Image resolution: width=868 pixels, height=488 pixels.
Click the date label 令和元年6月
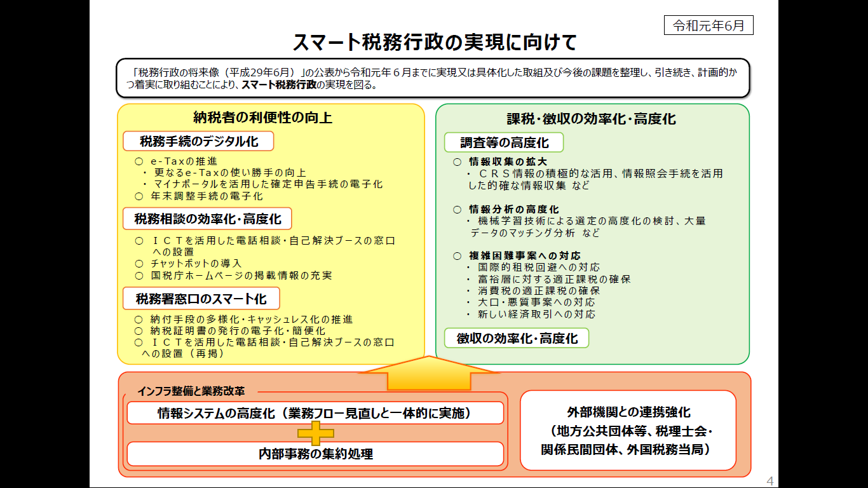[x=709, y=25]
